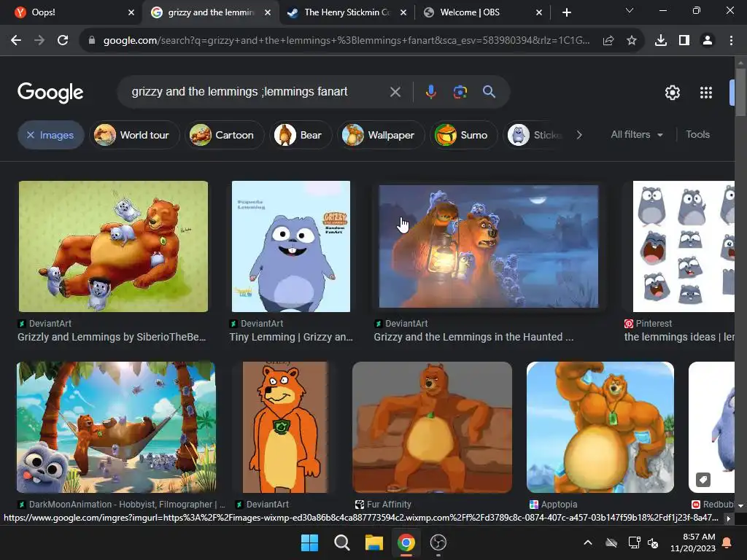Apply the Sumo filter chip
Image resolution: width=747 pixels, height=560 pixels.
tap(463, 135)
